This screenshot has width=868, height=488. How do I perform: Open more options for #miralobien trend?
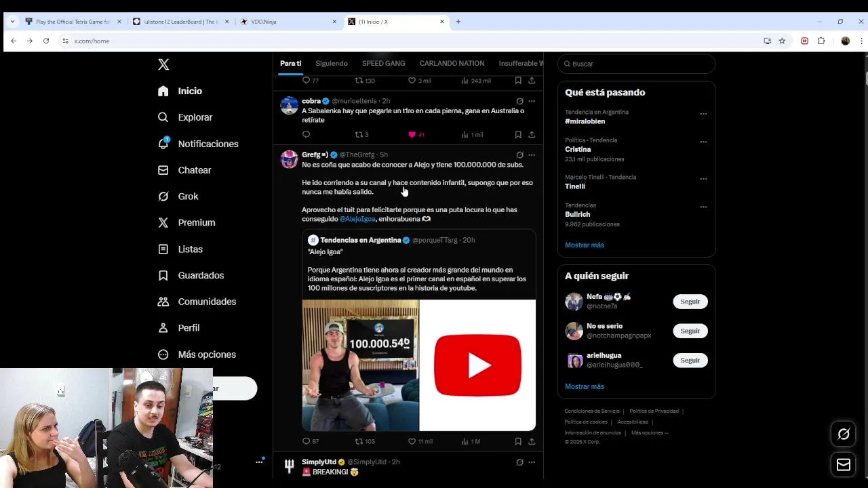703,114
